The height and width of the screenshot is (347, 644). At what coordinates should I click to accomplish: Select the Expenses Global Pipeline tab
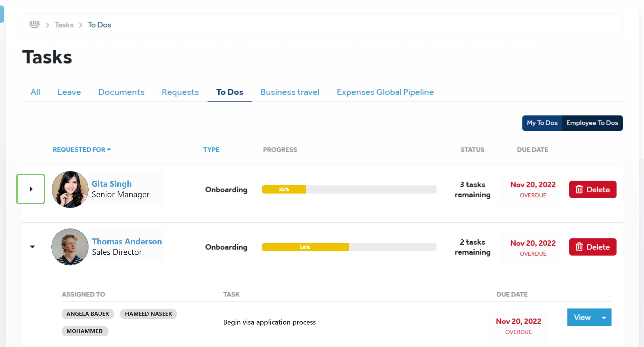point(385,92)
